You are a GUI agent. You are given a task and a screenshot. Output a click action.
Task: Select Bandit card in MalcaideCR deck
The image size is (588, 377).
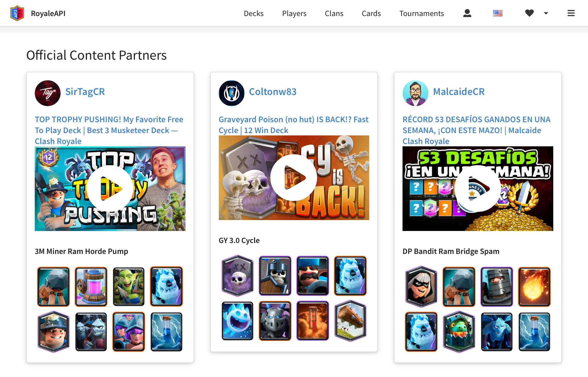coord(421,287)
